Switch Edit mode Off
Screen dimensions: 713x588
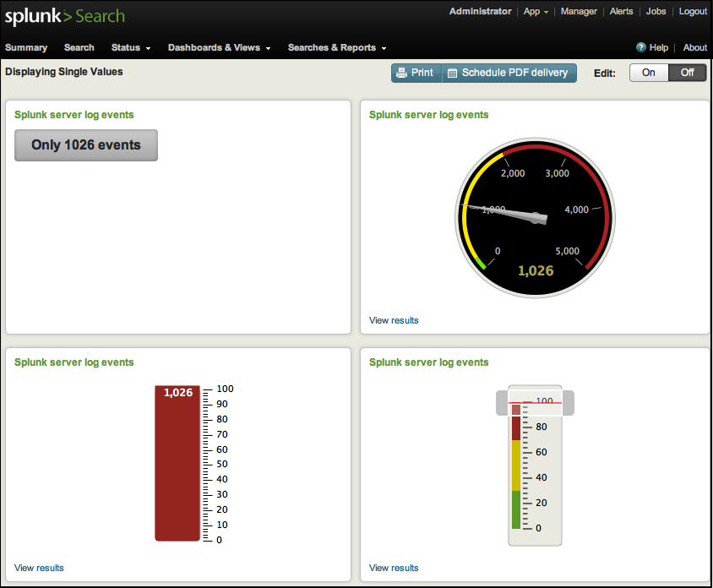[x=687, y=73]
